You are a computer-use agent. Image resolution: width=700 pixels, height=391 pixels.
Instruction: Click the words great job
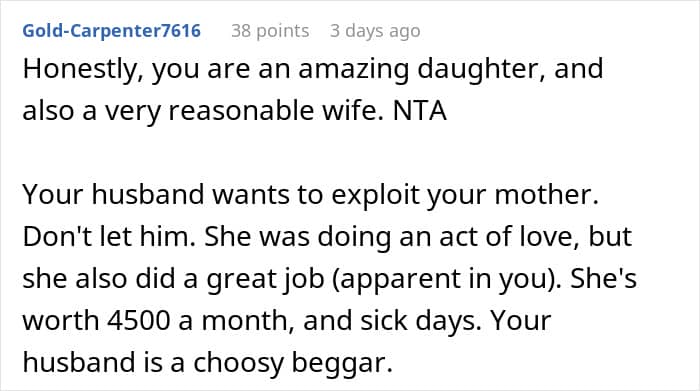tap(265, 279)
